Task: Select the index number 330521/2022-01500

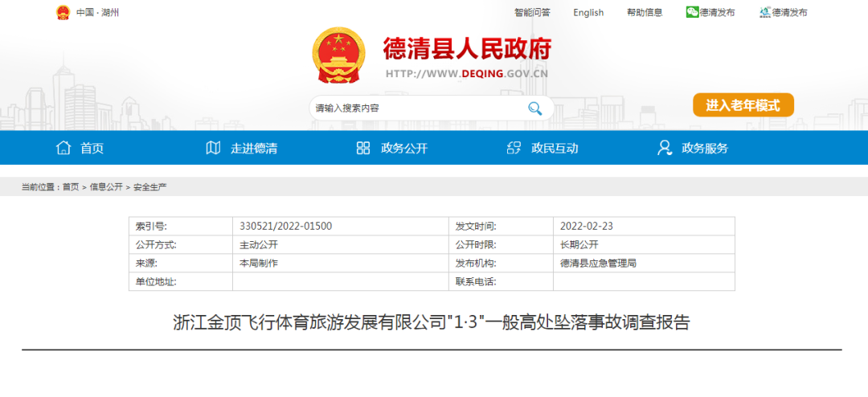Action: [285, 226]
